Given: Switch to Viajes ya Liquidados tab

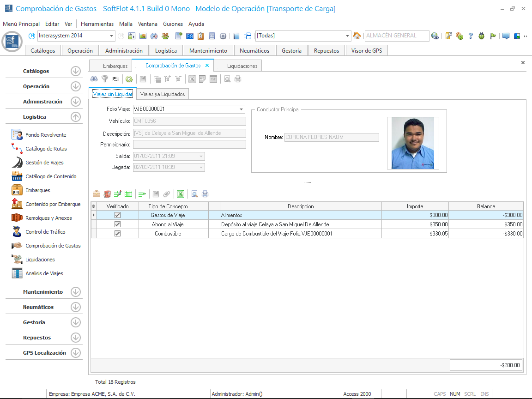Looking at the screenshot, I should [163, 94].
